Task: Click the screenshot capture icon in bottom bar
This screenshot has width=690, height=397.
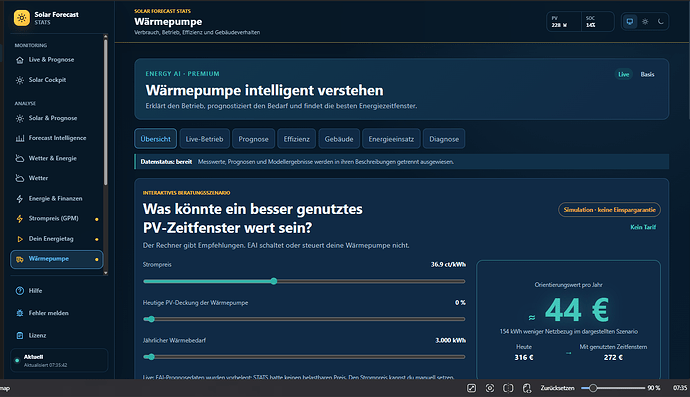Action: pyautogui.click(x=490, y=388)
